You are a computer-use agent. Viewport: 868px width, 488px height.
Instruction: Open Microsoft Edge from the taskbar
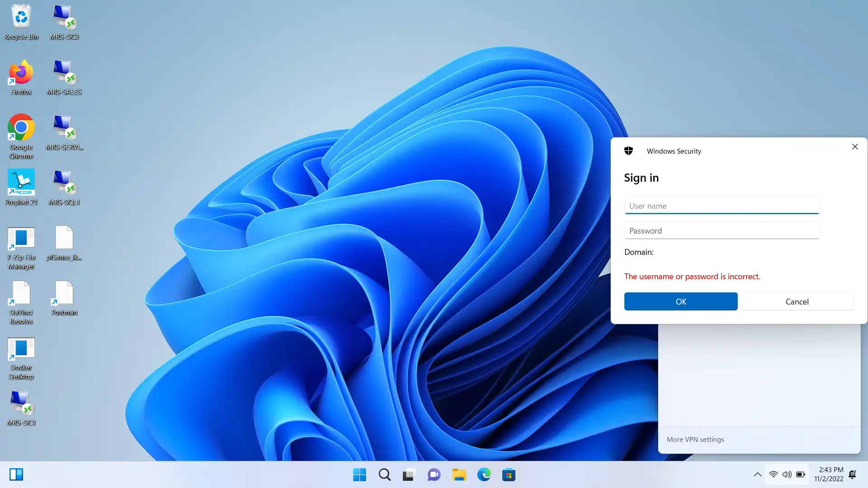click(x=484, y=474)
